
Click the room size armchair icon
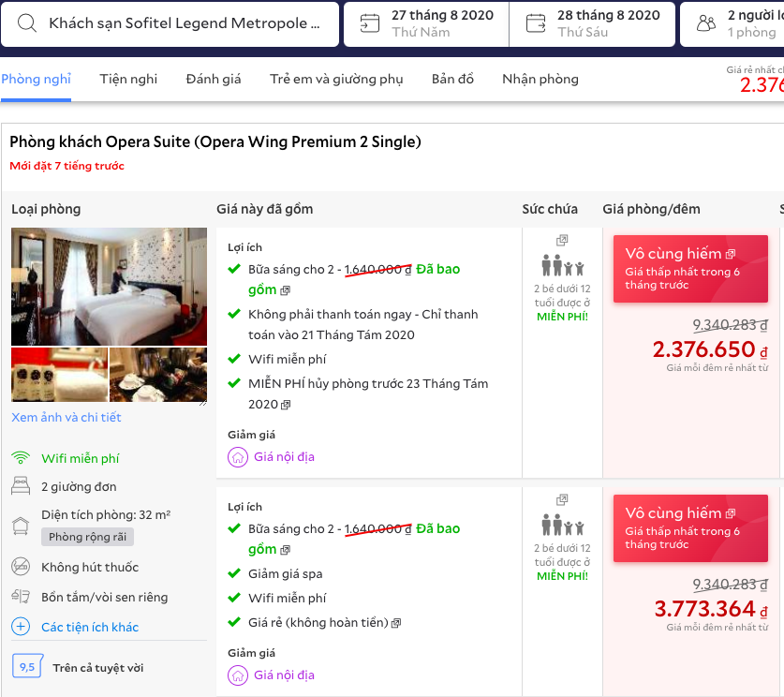(x=21, y=526)
